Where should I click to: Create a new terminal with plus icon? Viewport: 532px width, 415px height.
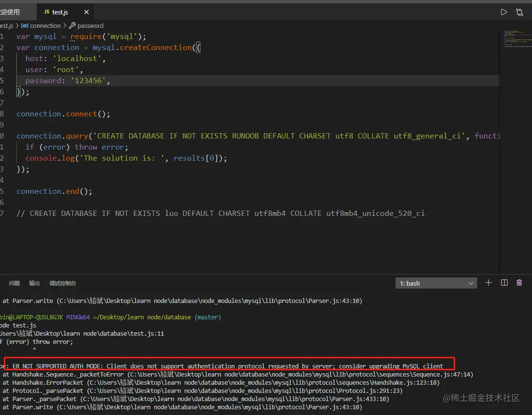(488, 283)
